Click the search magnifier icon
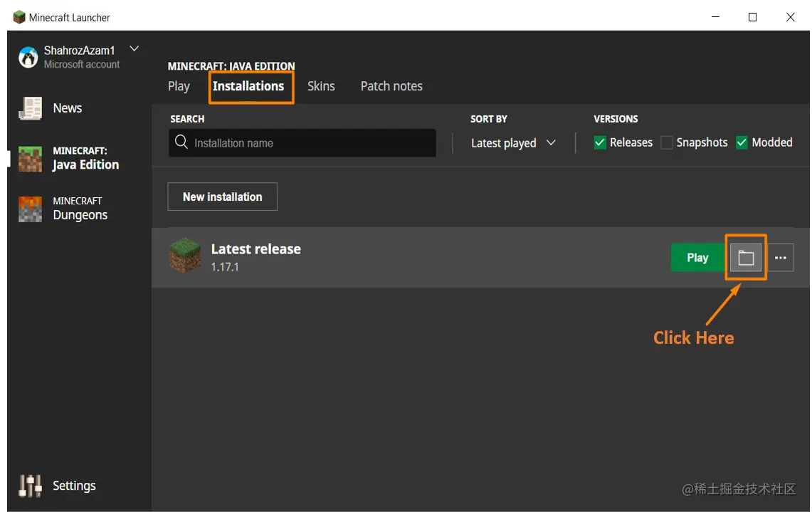Screen dimensions: 812x512 (x=181, y=142)
